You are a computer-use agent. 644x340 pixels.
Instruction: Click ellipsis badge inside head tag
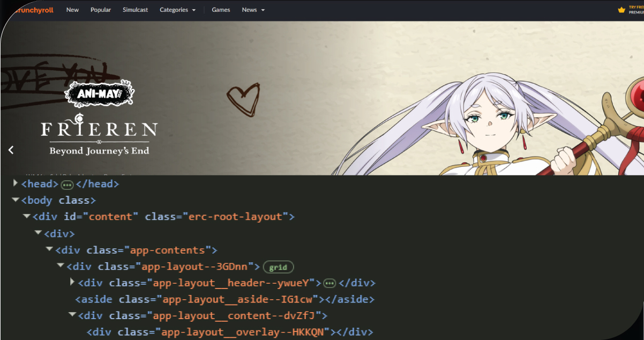pyautogui.click(x=67, y=184)
